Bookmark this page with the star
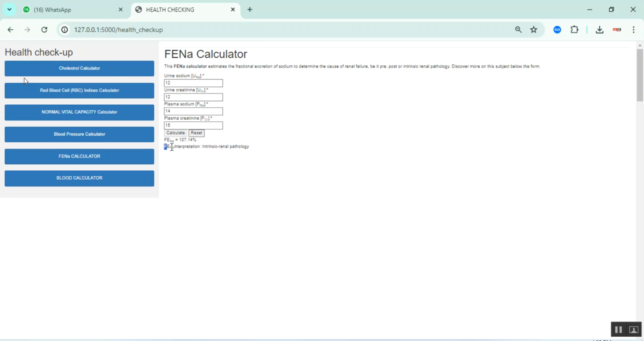 (534, 30)
